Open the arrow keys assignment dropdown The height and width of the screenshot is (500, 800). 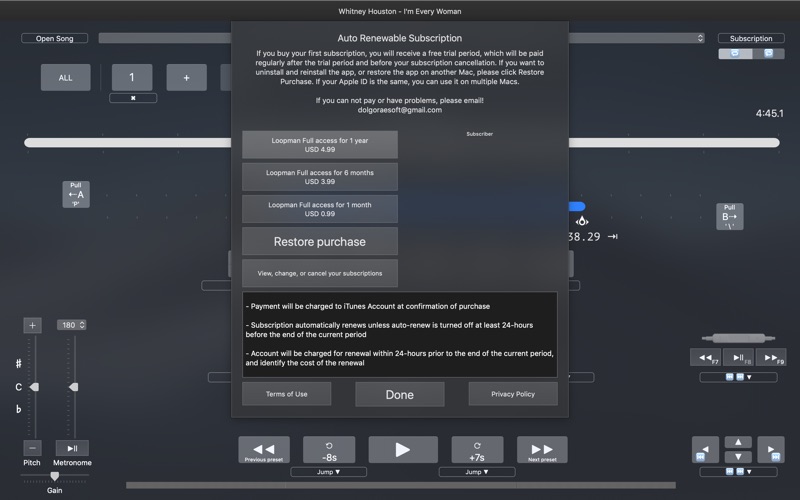pos(738,472)
